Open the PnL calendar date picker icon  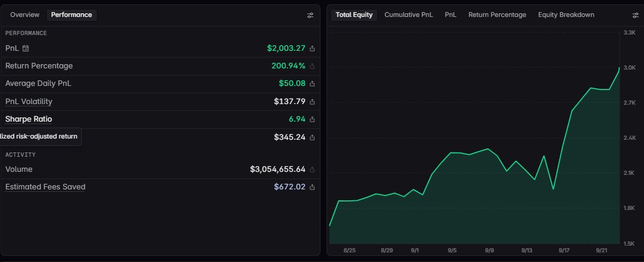25,48
